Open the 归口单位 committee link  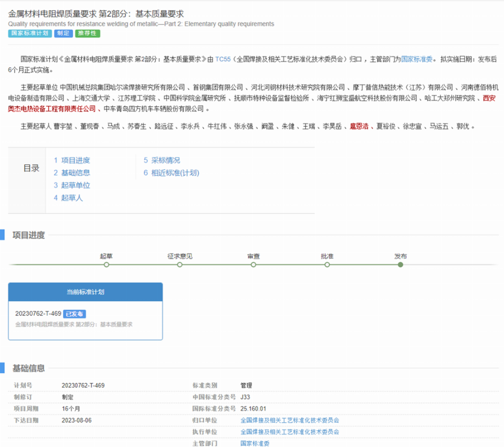pyautogui.click(x=289, y=420)
